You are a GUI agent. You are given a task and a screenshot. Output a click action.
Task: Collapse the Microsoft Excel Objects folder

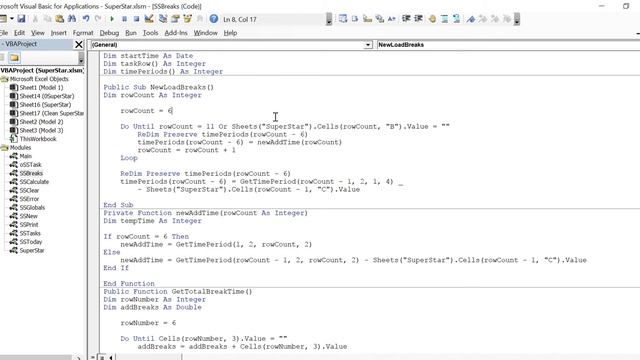[x=4, y=79]
